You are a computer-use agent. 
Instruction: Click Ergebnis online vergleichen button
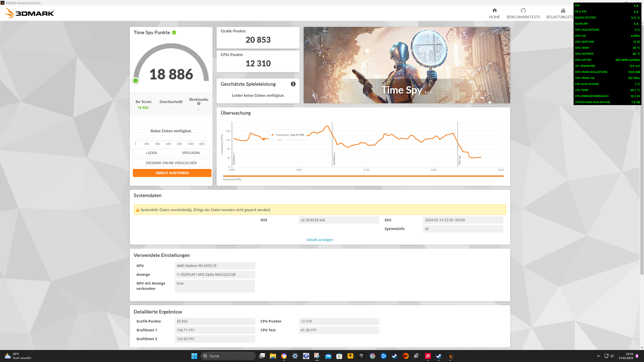click(171, 163)
